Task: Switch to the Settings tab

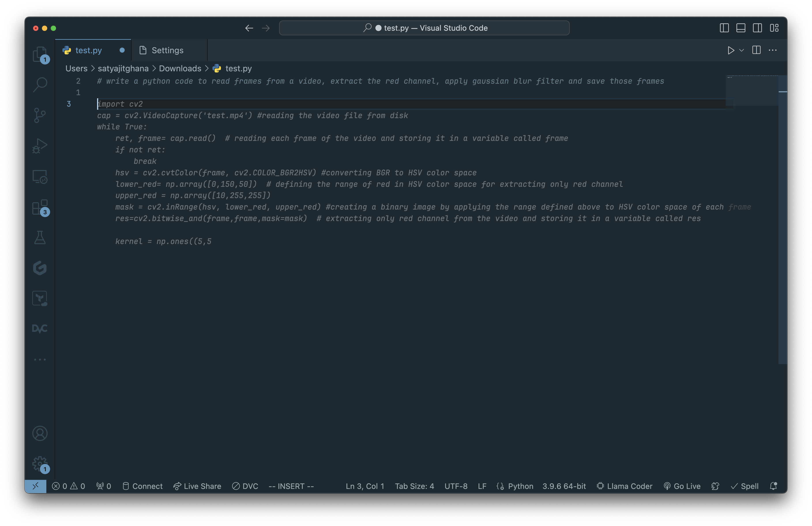Action: click(x=167, y=50)
